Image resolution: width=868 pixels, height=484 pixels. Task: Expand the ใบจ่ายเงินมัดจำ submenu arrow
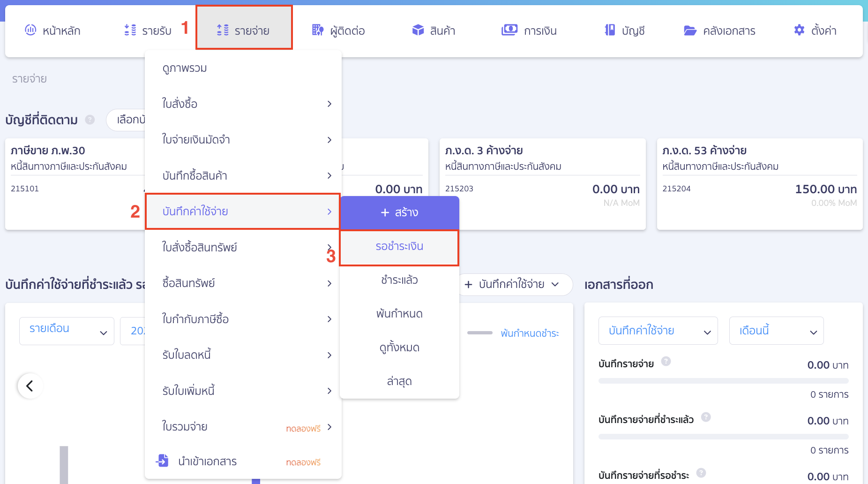tap(329, 140)
